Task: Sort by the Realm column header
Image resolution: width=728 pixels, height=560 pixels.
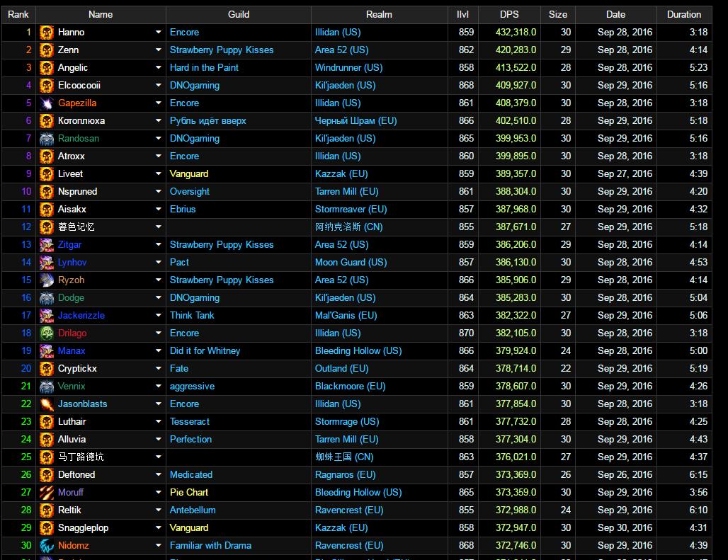Action: (x=380, y=14)
